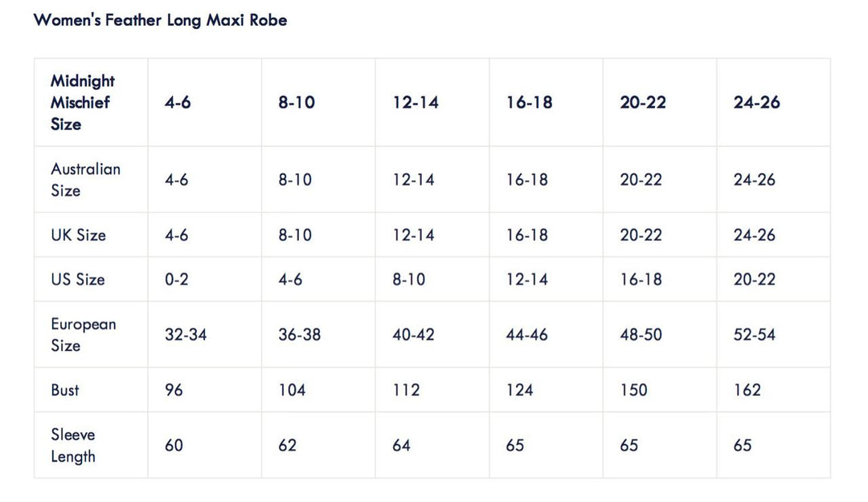
Task: Click the US size 0-2 cell
Action: (205, 280)
